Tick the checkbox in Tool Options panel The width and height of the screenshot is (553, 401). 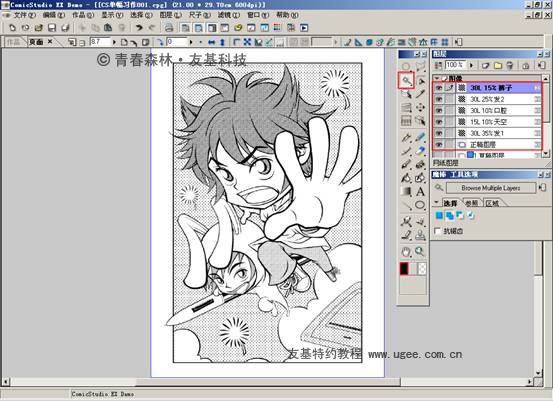[438, 231]
